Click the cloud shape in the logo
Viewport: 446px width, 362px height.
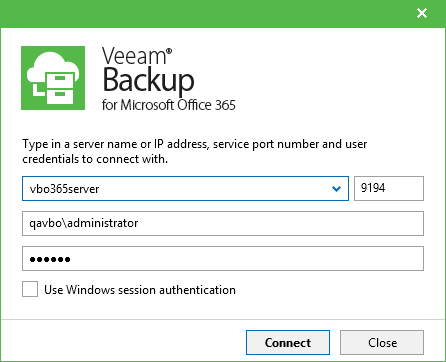click(53, 69)
